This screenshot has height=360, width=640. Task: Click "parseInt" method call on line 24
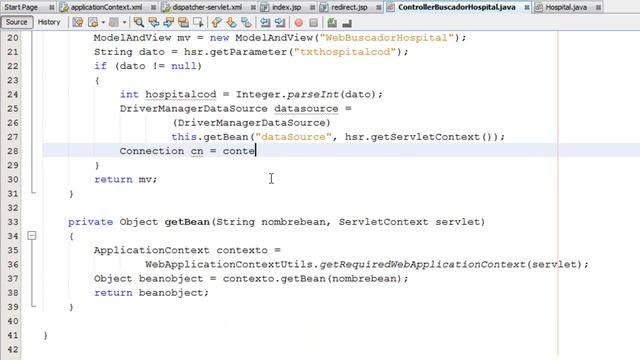tap(313, 95)
